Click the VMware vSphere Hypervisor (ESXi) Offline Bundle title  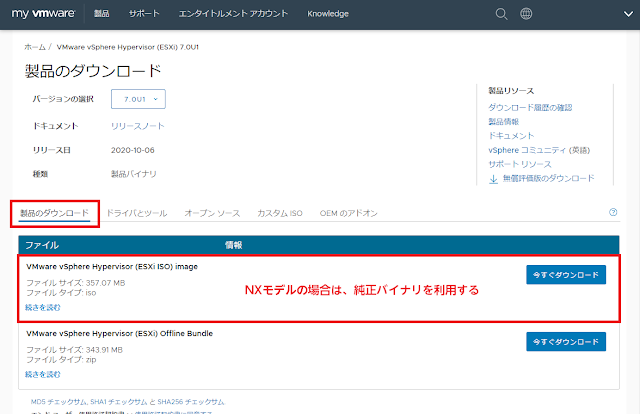click(x=120, y=334)
